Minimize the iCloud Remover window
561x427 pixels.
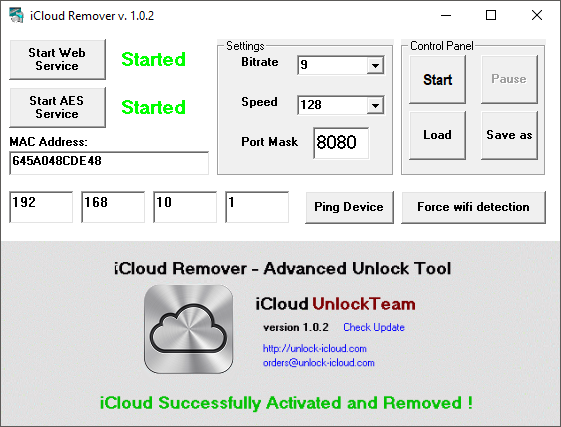click(x=446, y=15)
